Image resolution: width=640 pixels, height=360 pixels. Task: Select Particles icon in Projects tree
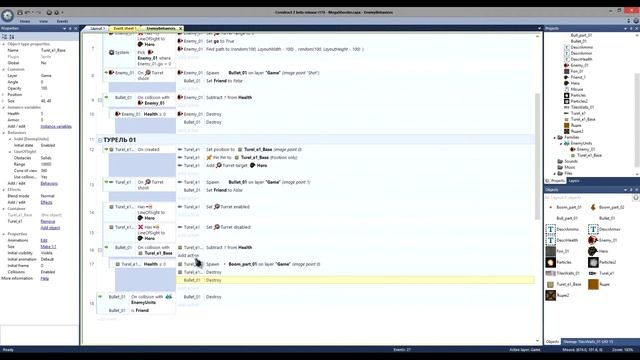pyautogui.click(x=567, y=95)
